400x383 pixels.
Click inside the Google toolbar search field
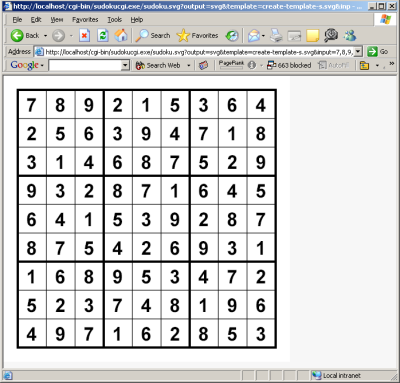click(x=85, y=65)
